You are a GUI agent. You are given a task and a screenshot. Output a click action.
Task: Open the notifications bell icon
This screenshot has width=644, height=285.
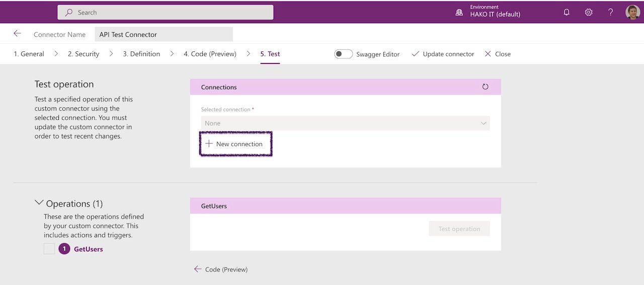tap(567, 13)
